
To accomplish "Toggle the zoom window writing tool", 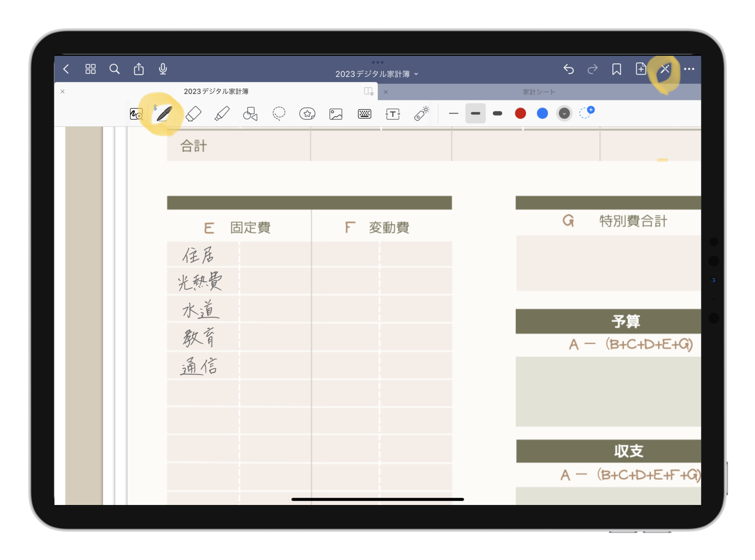I will tap(136, 114).
